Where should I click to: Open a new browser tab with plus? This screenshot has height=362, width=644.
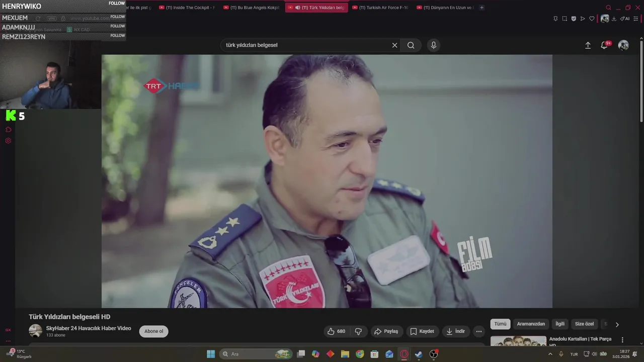click(481, 8)
